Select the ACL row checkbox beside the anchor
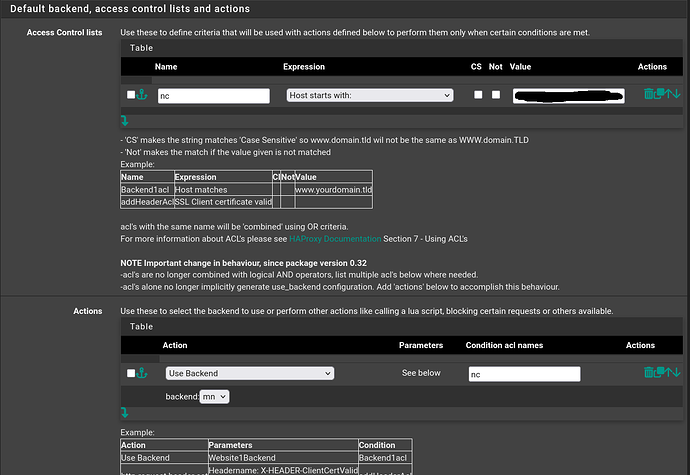 130,95
